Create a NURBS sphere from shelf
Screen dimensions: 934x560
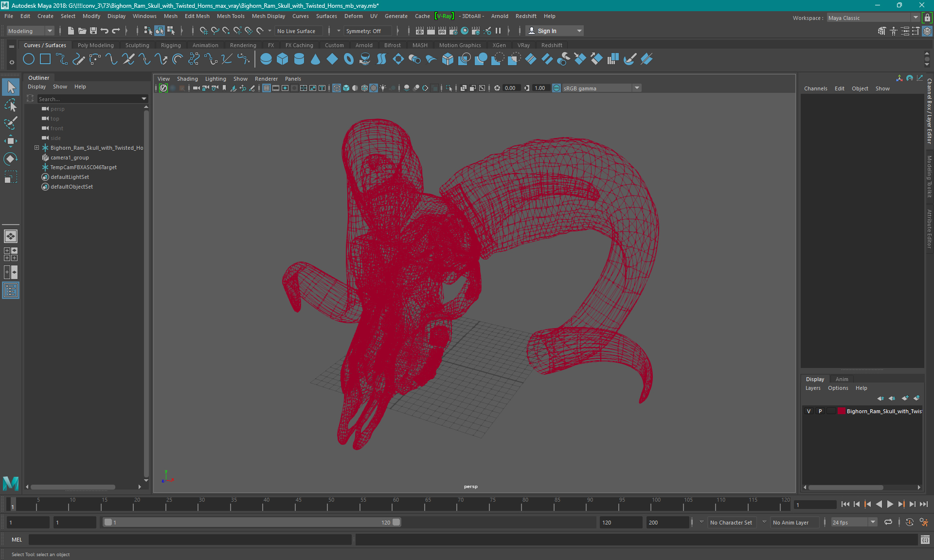pyautogui.click(x=266, y=59)
